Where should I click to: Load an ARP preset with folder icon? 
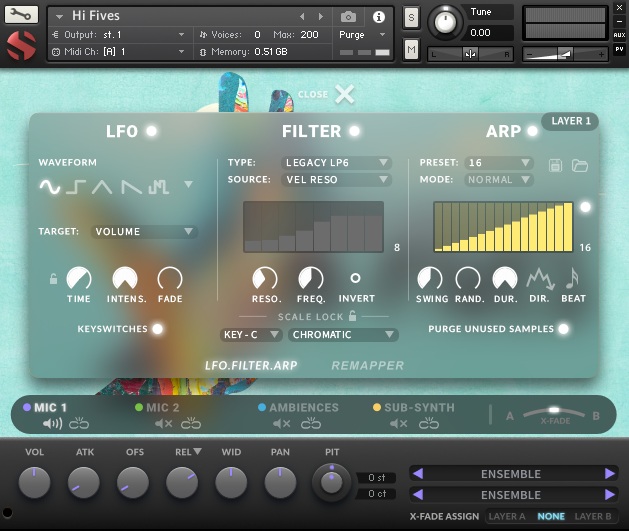coord(580,165)
